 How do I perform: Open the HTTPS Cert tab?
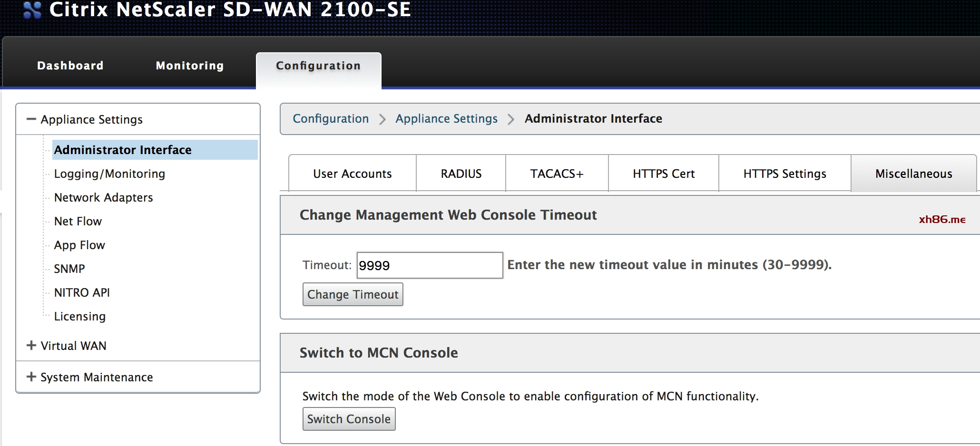click(664, 173)
